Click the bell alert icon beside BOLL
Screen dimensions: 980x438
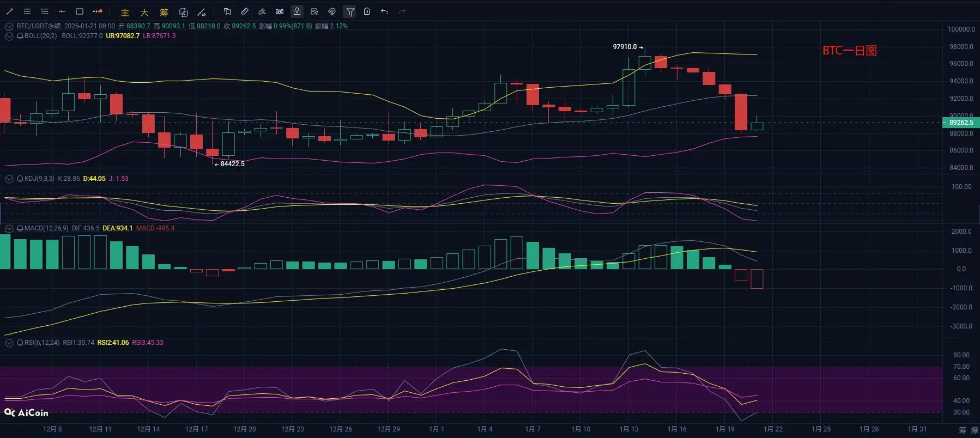20,36
